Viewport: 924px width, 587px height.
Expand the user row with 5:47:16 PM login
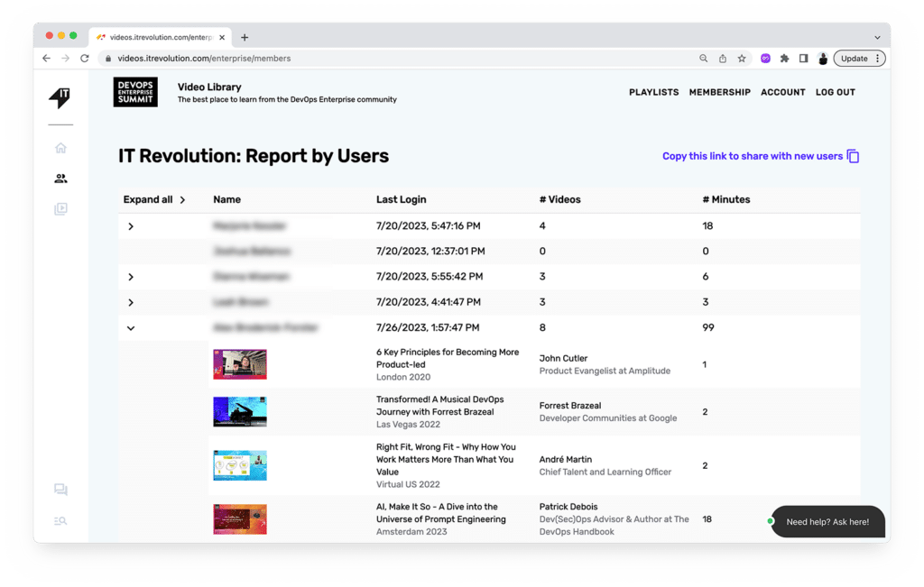pos(131,226)
